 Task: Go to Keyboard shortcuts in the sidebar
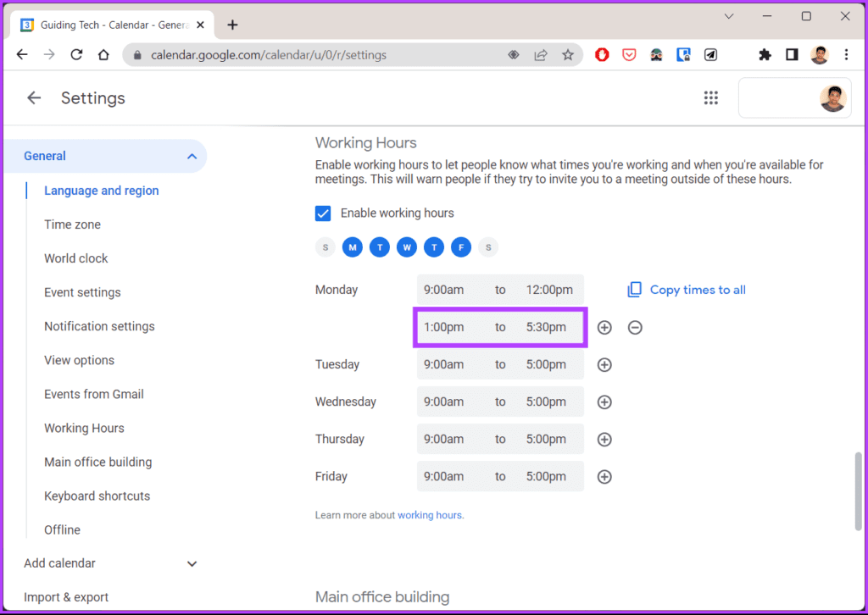coord(97,496)
